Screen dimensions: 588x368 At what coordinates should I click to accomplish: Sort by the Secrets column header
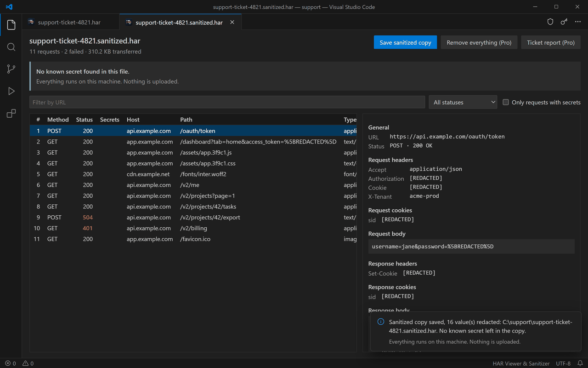110,120
